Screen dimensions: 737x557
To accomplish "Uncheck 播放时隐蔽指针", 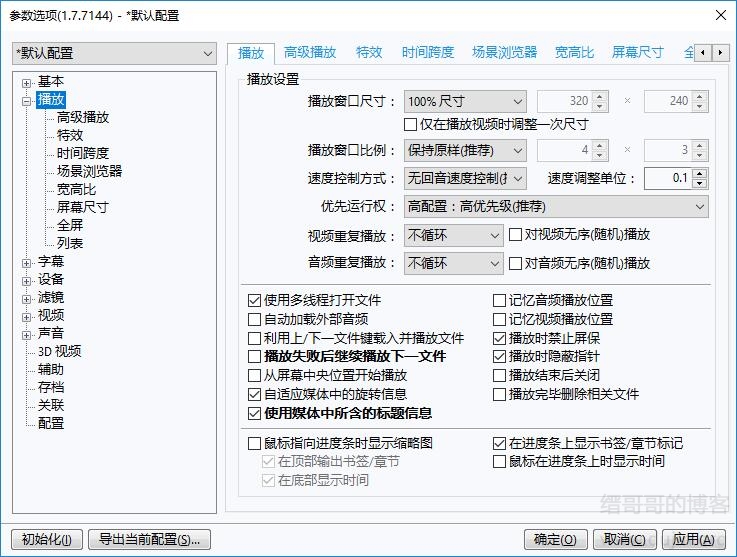I will click(x=499, y=356).
